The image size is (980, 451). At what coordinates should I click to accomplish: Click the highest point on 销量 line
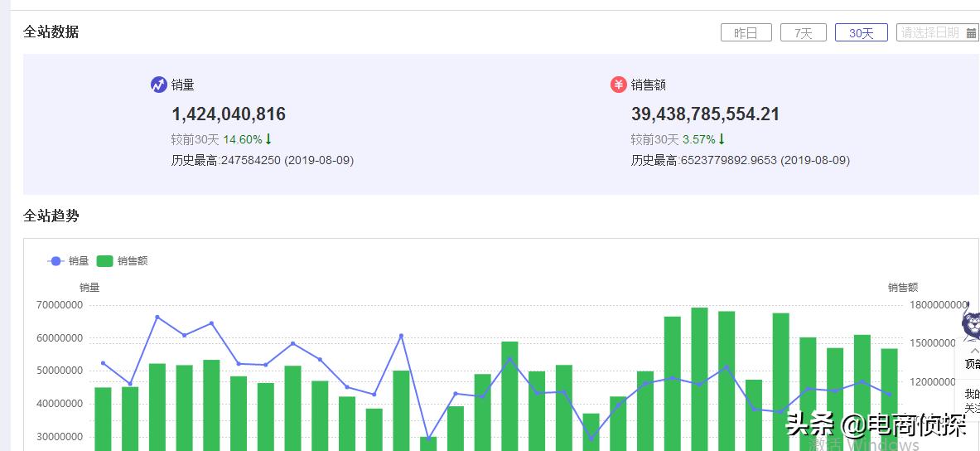click(157, 318)
